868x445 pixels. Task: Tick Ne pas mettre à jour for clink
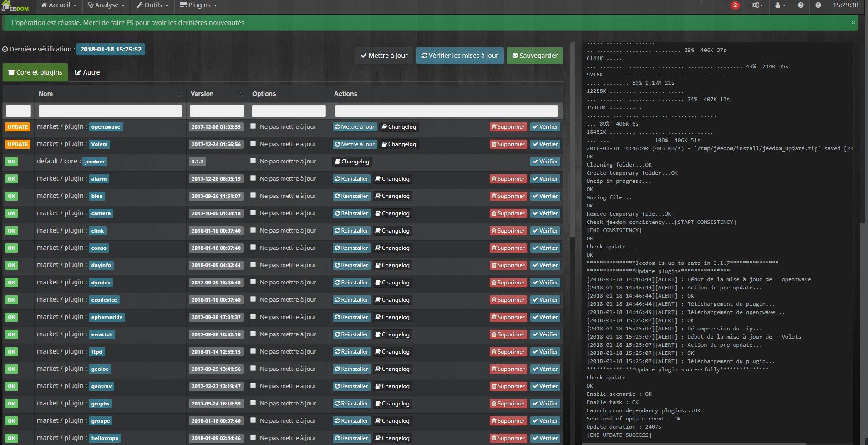tap(253, 230)
